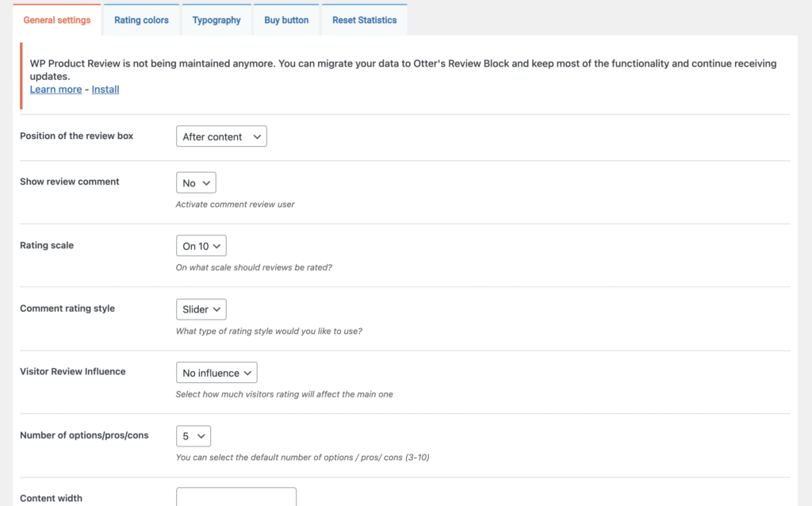The width and height of the screenshot is (812, 506).
Task: Click the Install link in the notice
Action: [105, 90]
